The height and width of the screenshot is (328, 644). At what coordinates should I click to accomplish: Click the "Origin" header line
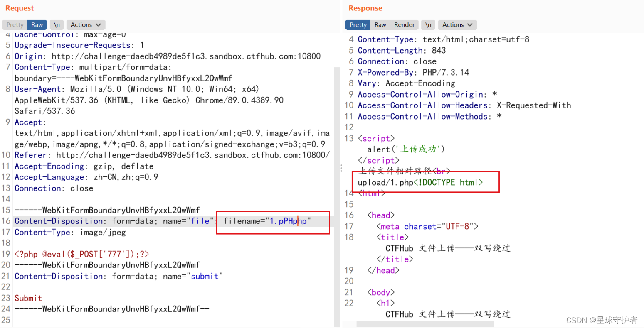[x=168, y=56]
